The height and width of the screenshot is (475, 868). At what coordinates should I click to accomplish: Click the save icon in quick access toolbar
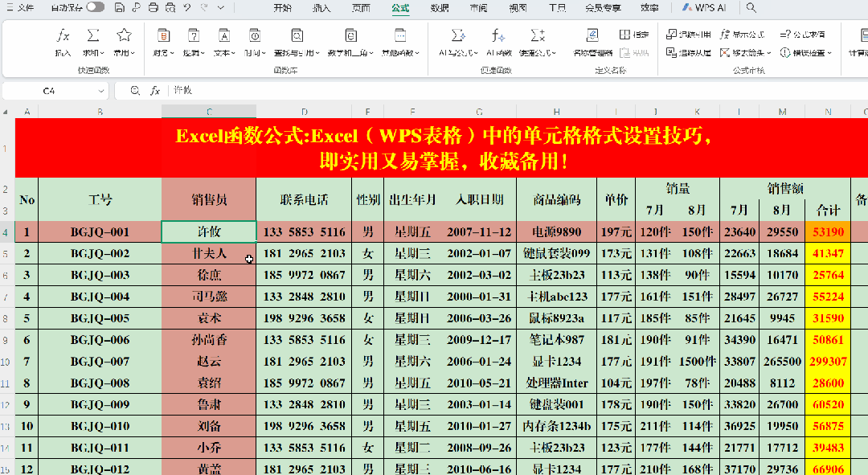119,8
